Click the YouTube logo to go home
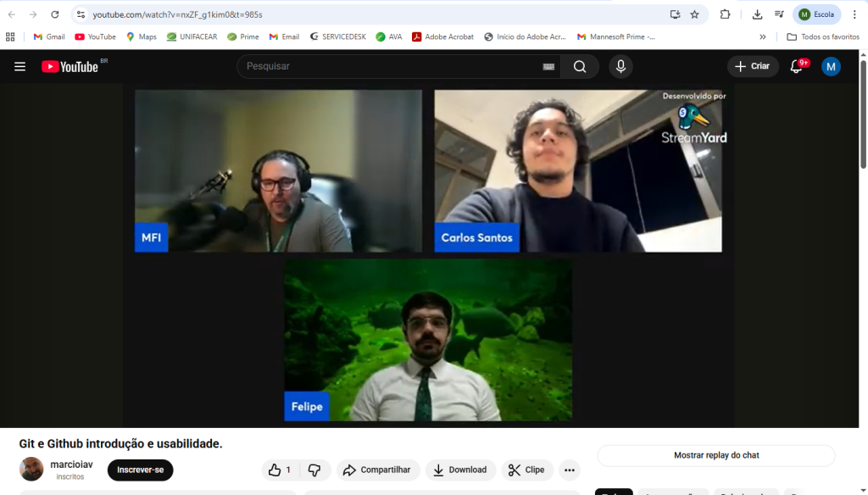The width and height of the screenshot is (868, 495). coord(71,66)
